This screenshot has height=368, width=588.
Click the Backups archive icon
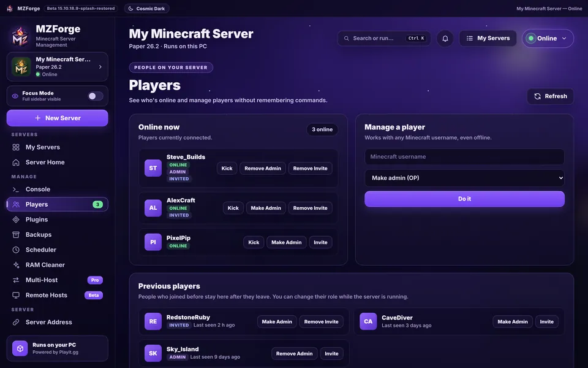pos(16,235)
